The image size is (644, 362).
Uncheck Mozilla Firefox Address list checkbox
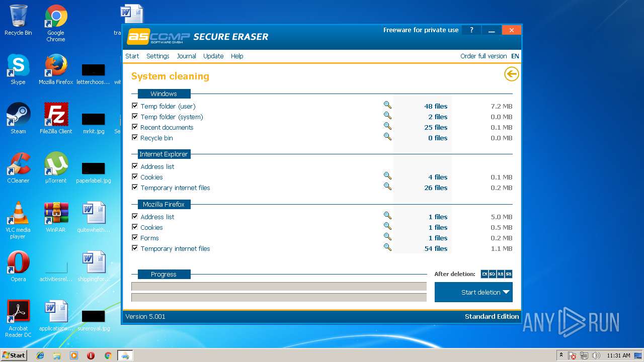[135, 216]
